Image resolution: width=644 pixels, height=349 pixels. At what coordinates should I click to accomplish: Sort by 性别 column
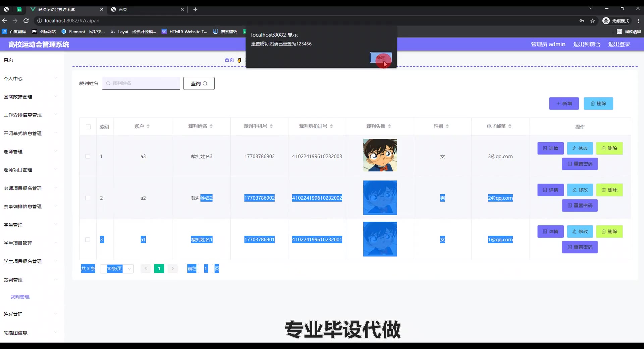click(447, 126)
